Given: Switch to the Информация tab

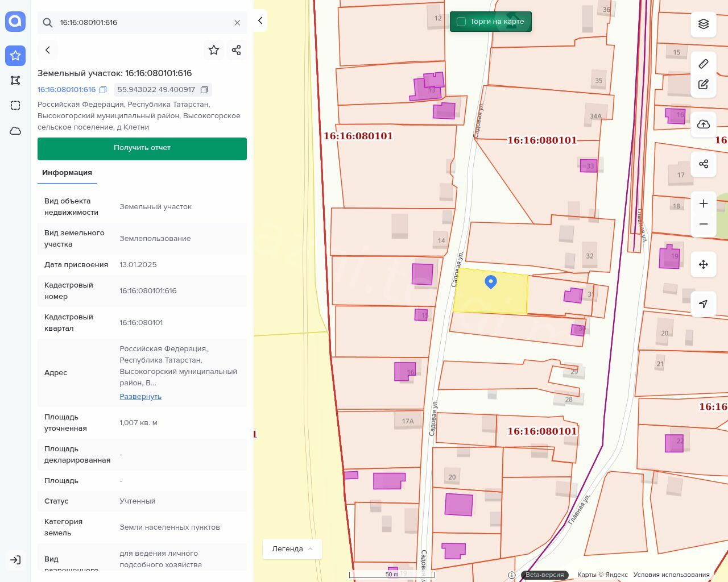Looking at the screenshot, I should click(67, 173).
